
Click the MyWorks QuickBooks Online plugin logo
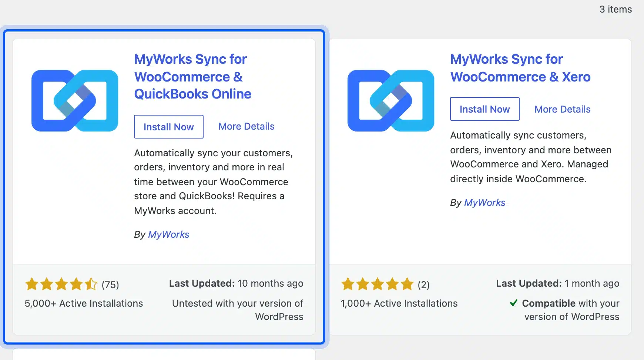[x=75, y=101]
